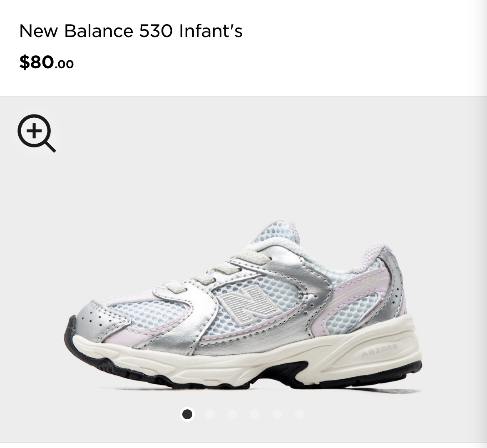Viewport: 487px width, 448px height.
Task: Show the third product image dot
Action: coord(232,414)
